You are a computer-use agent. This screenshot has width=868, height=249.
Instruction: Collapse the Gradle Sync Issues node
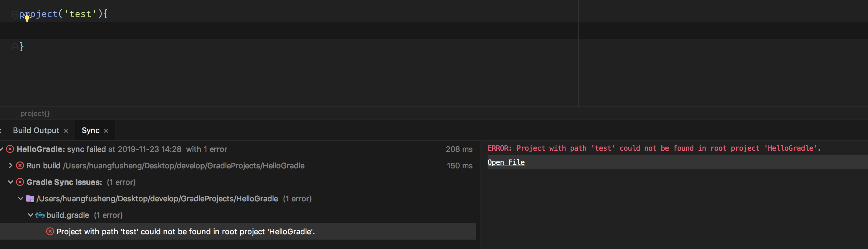click(x=10, y=182)
